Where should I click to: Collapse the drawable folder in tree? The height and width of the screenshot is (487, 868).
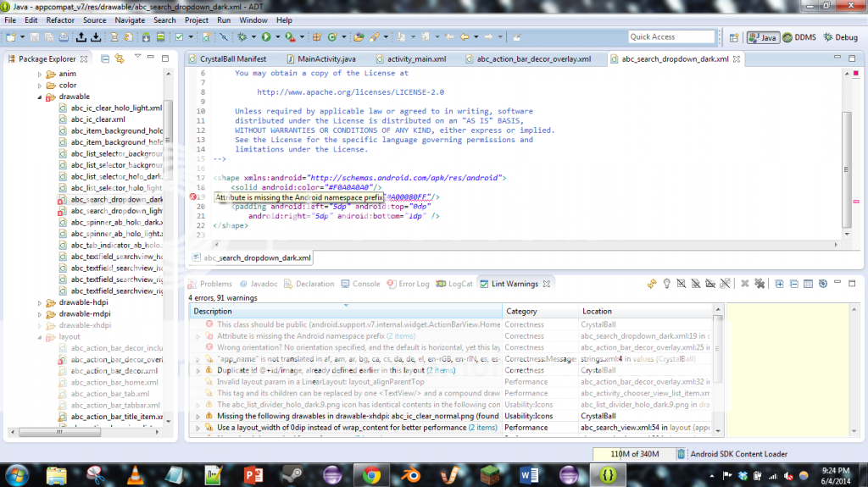point(40,97)
